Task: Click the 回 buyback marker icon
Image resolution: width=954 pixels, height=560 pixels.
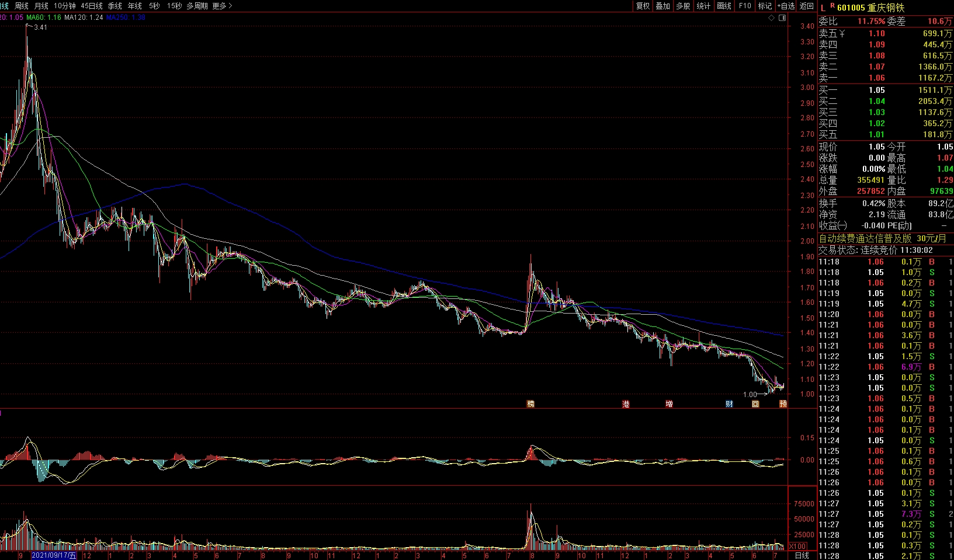Action: coord(755,404)
